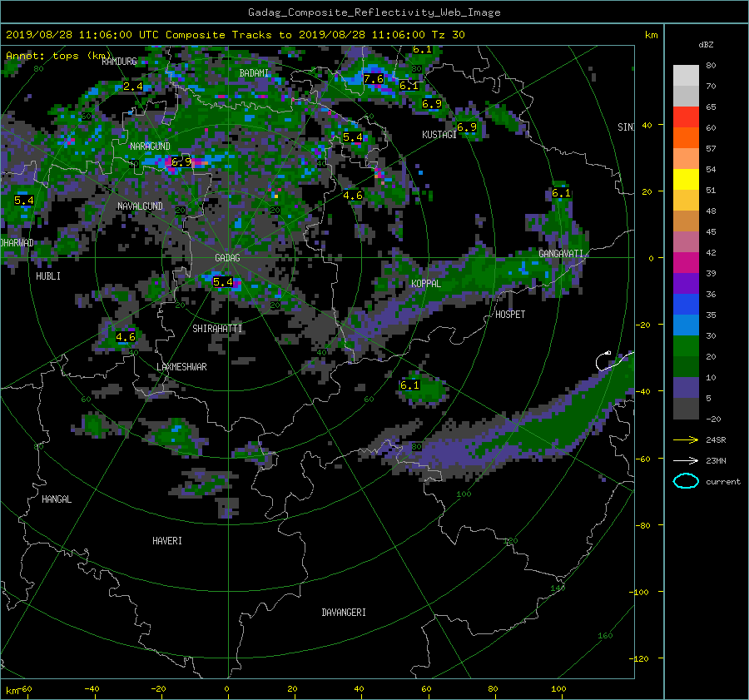749x700 pixels.
Task: Click the 160 range ring label
Action: click(x=605, y=636)
